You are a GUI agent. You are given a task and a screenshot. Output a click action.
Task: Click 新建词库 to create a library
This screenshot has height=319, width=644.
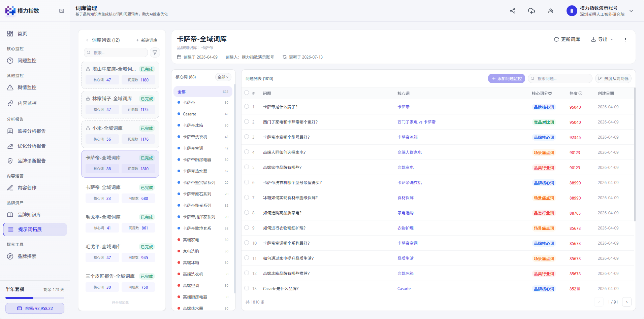pos(147,40)
